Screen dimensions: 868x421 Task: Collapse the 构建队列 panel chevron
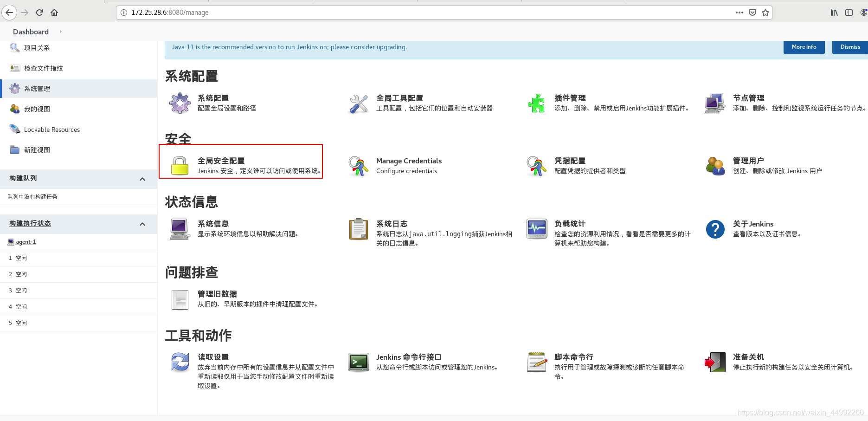click(x=142, y=179)
